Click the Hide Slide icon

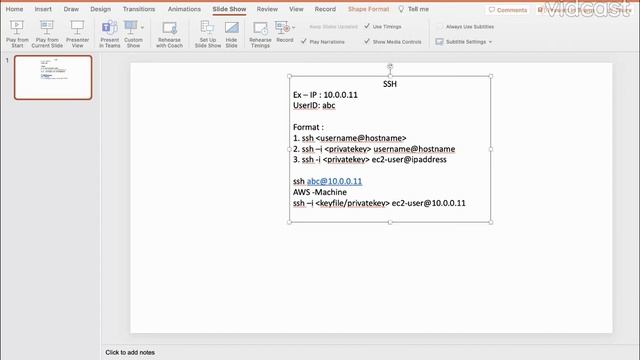231,28
